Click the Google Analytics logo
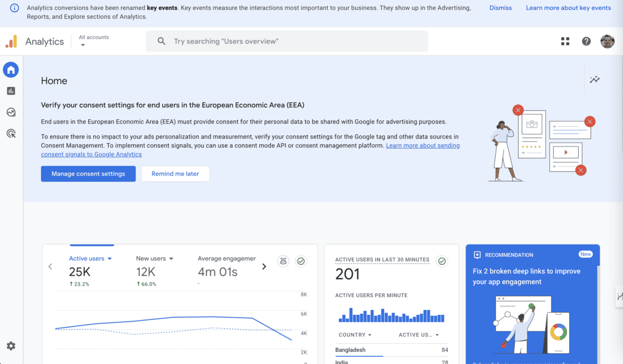623x364 pixels. pos(11,42)
